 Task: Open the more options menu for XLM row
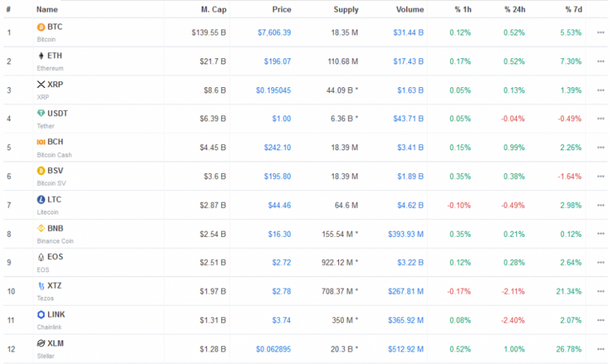[600, 349]
